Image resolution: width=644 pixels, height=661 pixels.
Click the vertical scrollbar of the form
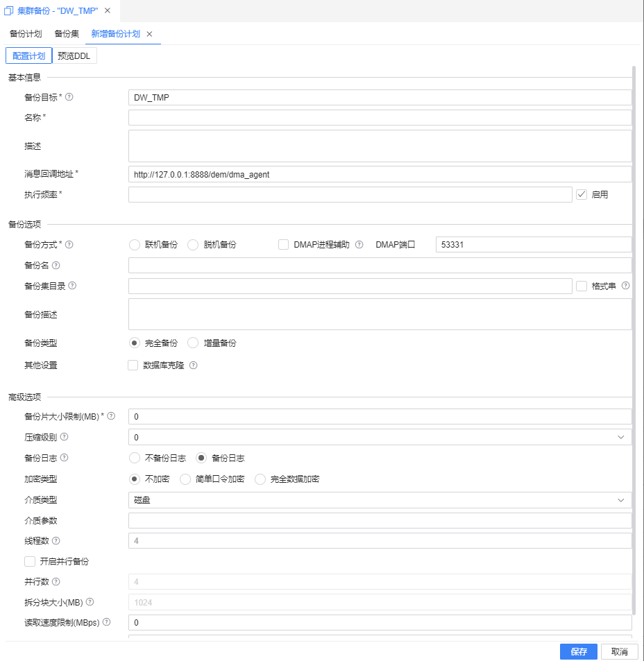pyautogui.click(x=634, y=340)
